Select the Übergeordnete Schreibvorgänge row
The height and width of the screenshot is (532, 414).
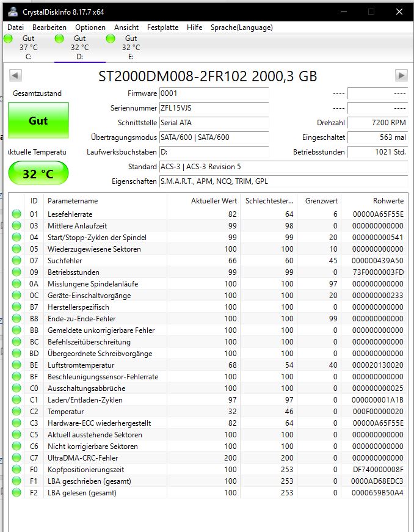coord(208,353)
